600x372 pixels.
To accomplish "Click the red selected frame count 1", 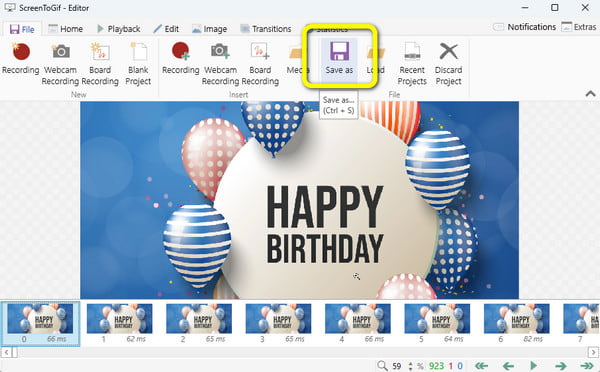I will (451, 366).
